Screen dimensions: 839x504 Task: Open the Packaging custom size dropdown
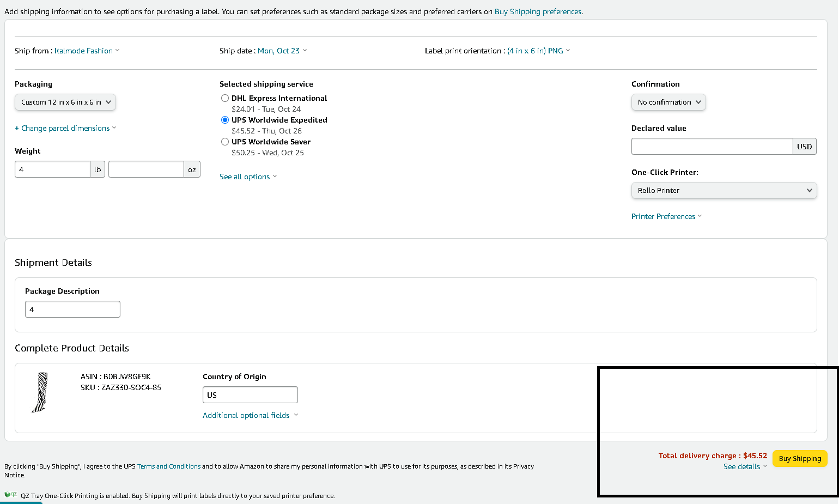coord(65,102)
